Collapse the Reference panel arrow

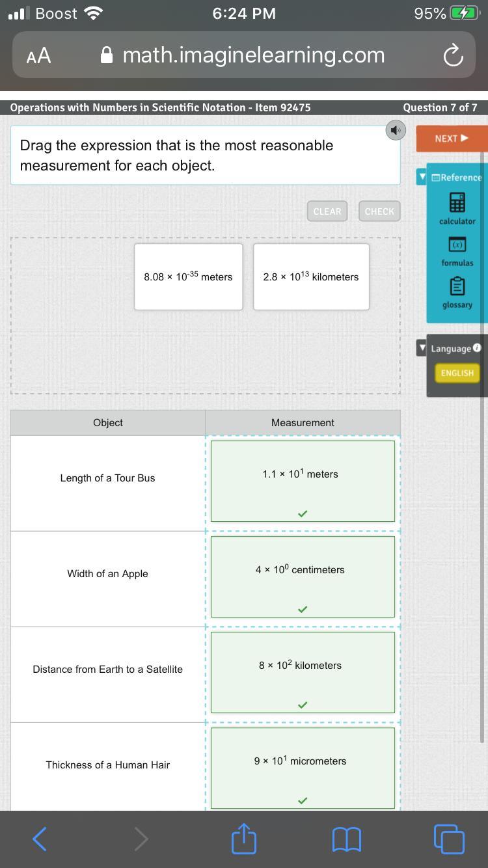pyautogui.click(x=422, y=177)
